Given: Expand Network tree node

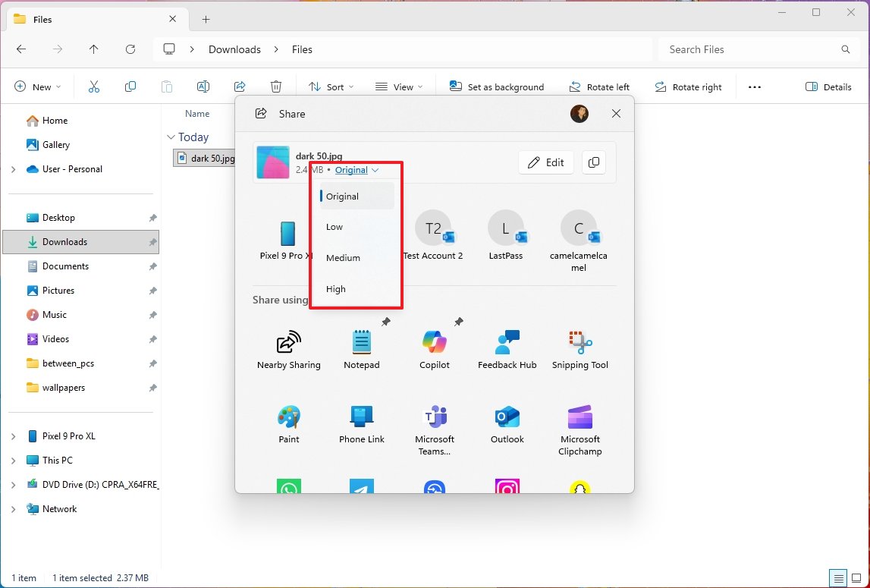Looking at the screenshot, I should pos(14,509).
